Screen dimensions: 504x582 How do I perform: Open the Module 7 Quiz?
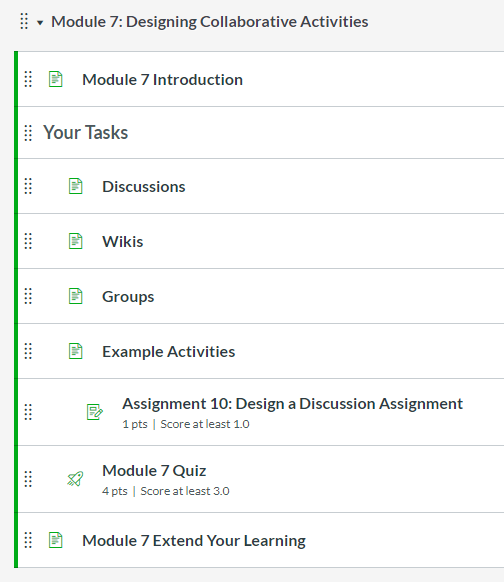(154, 471)
